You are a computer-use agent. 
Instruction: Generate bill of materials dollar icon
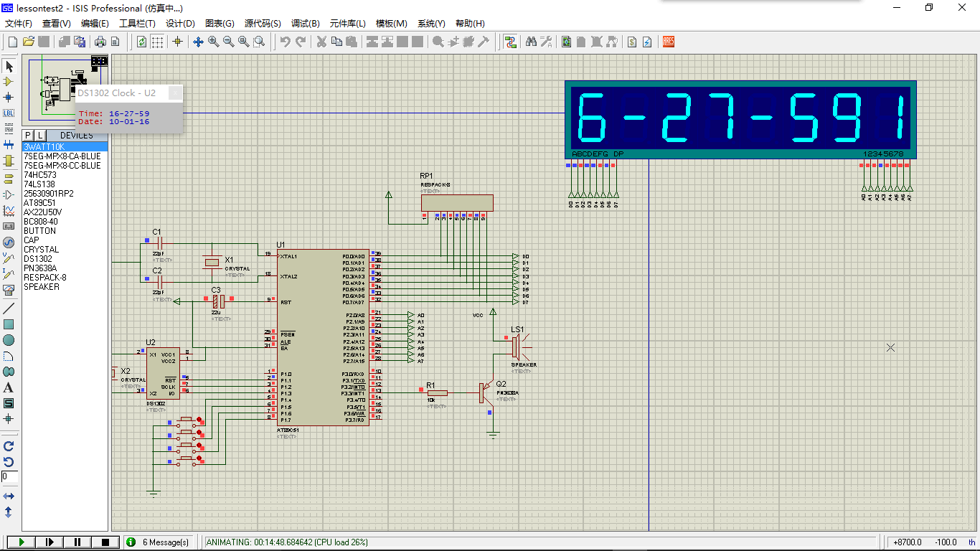[632, 42]
